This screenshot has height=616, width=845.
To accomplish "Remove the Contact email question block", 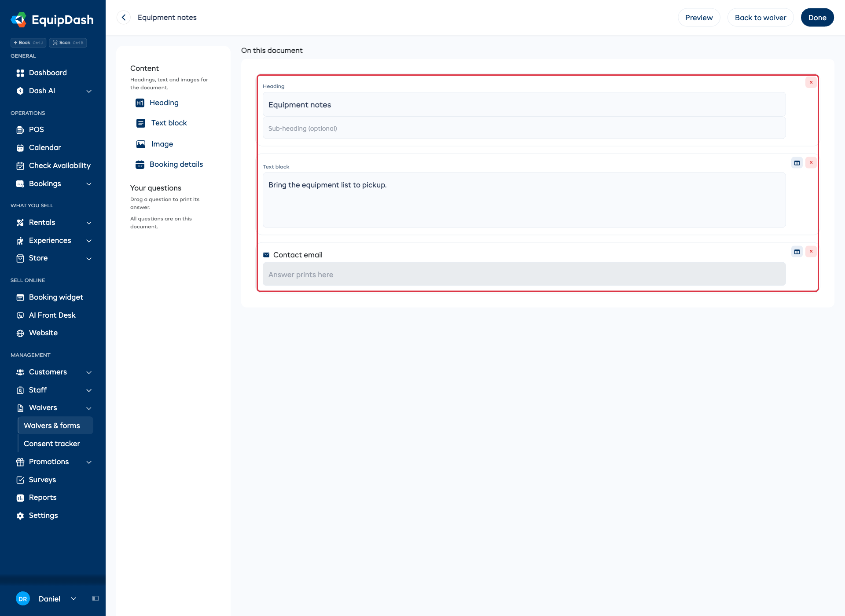I will pyautogui.click(x=811, y=252).
